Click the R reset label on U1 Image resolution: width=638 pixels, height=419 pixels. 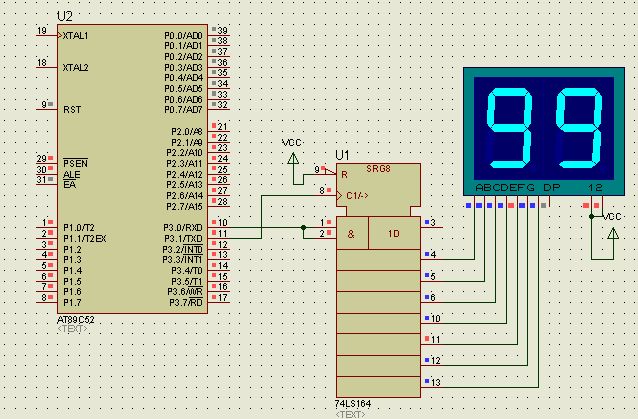(344, 175)
